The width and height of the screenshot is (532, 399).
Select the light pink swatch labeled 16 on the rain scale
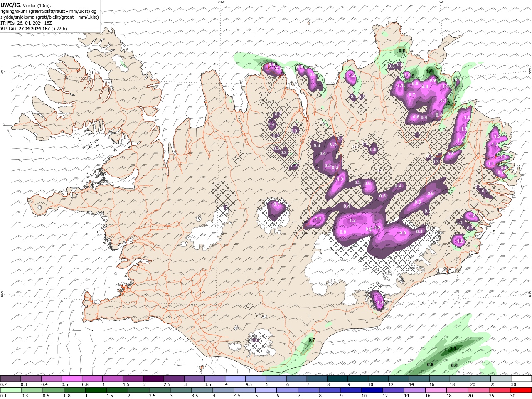[x=436, y=390]
